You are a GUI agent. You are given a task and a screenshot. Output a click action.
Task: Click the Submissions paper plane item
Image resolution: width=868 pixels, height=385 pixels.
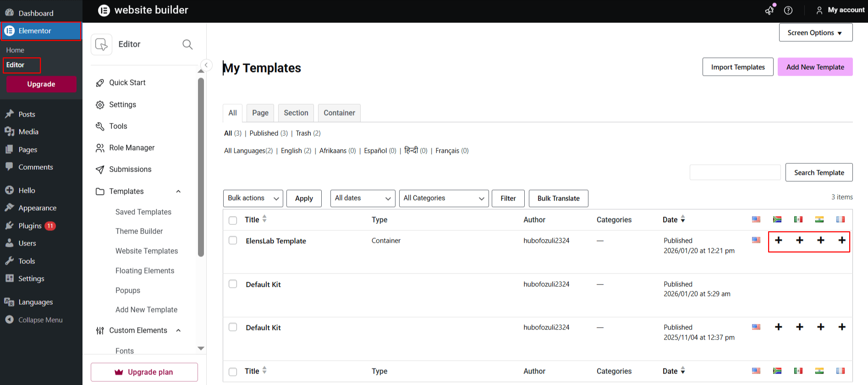point(130,169)
